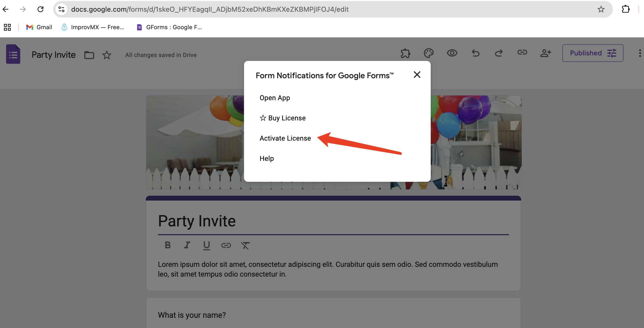
Task: Select Open App in add-on menu
Action: click(x=274, y=98)
